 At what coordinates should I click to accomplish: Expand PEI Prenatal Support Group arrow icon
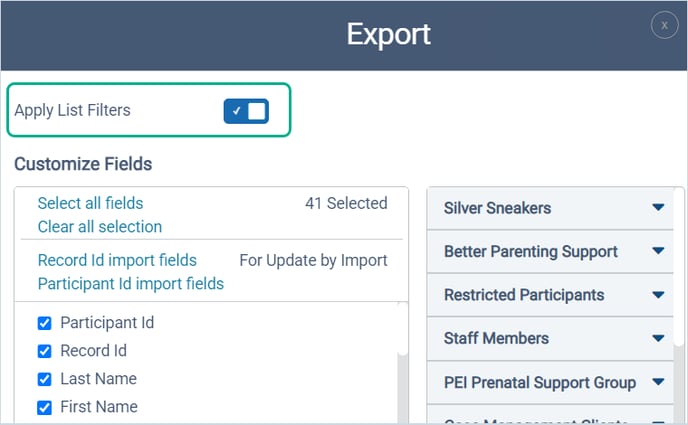[x=658, y=382]
